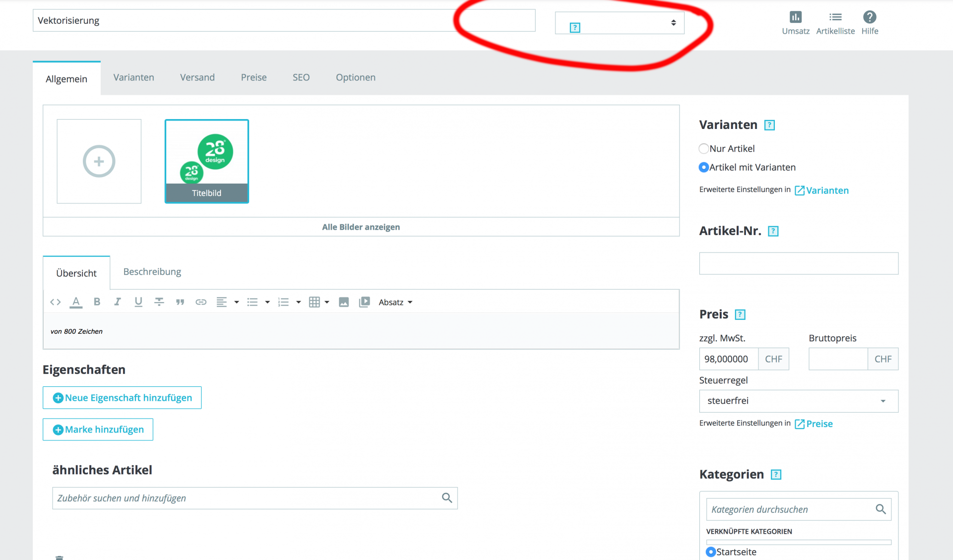Switch to the Versand tab
The height and width of the screenshot is (560, 953).
point(197,77)
